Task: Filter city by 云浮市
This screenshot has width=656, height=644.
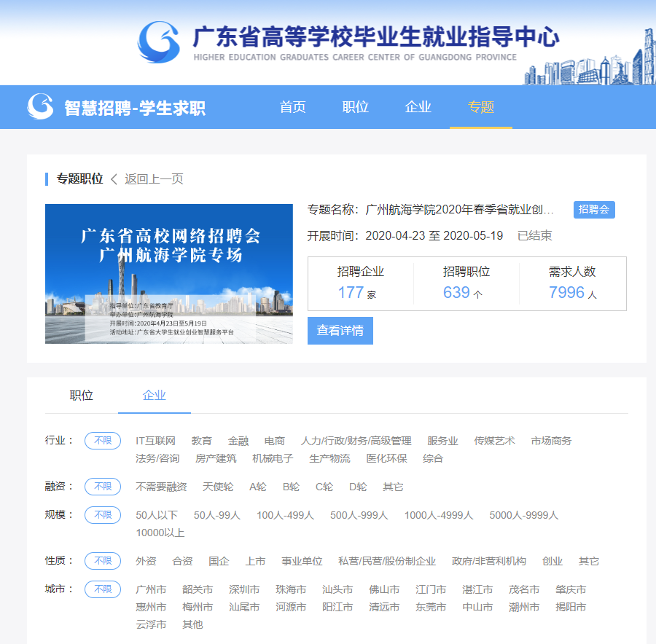Action: [x=151, y=625]
